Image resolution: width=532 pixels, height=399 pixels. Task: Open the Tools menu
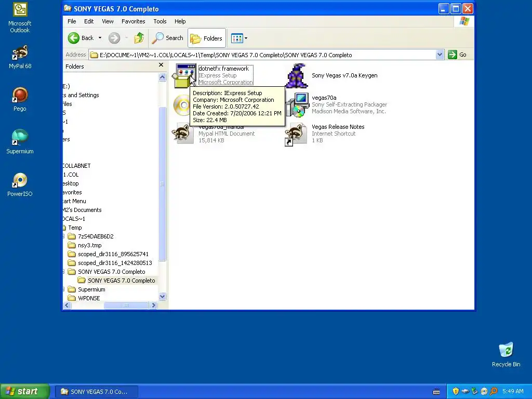160,21
